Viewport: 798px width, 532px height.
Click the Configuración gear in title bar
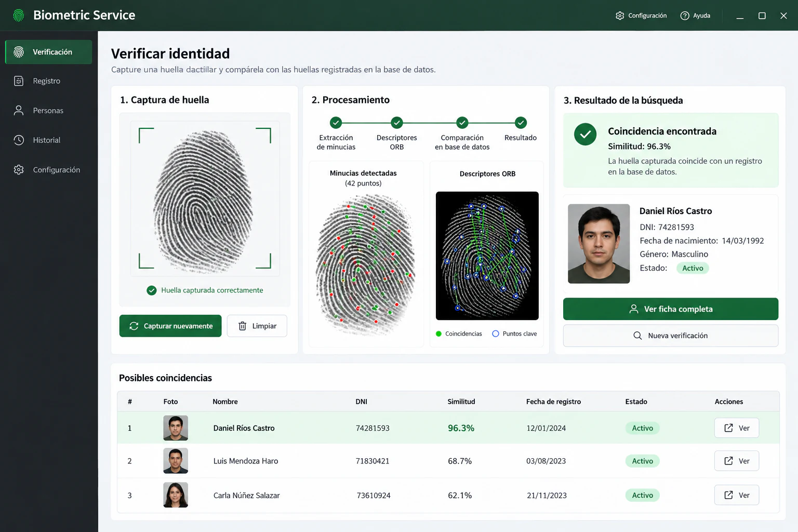(x=620, y=16)
